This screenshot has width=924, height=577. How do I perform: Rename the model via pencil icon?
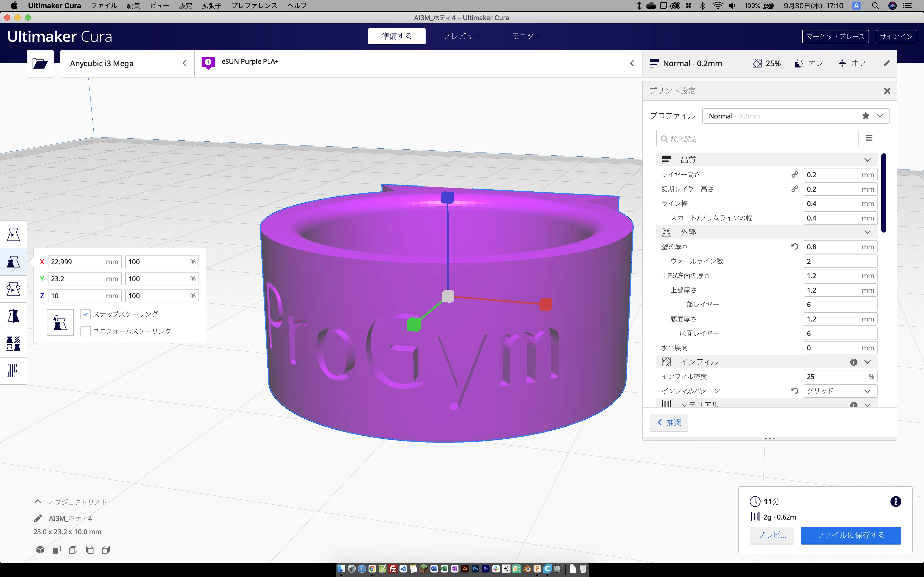(38, 518)
